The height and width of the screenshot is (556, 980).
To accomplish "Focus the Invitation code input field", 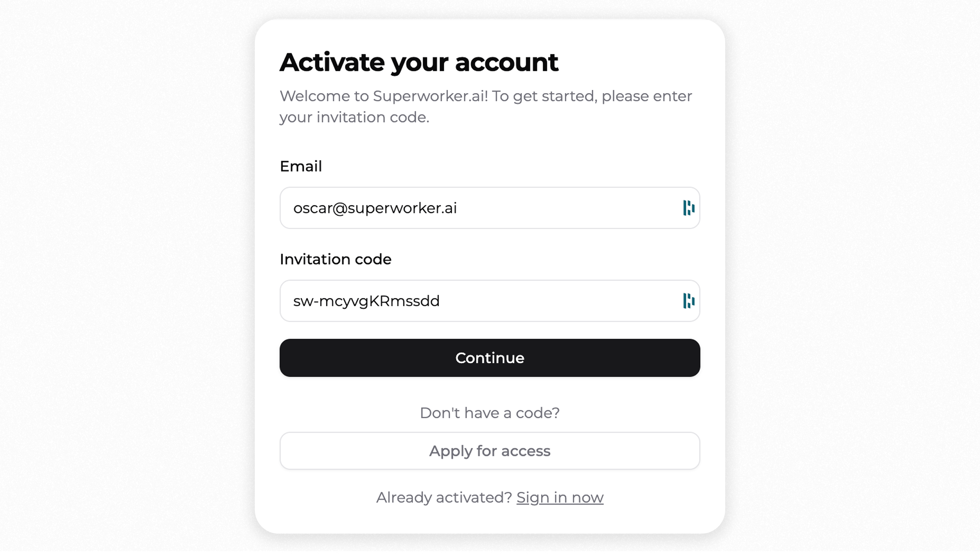I will pos(490,301).
